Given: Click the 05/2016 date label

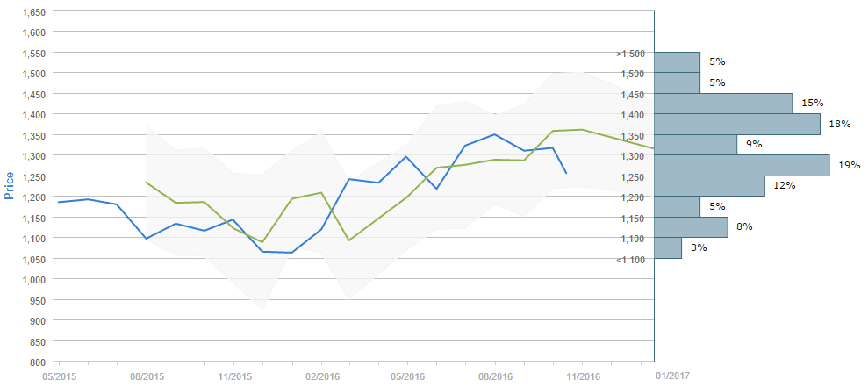Looking at the screenshot, I should pos(408,376).
